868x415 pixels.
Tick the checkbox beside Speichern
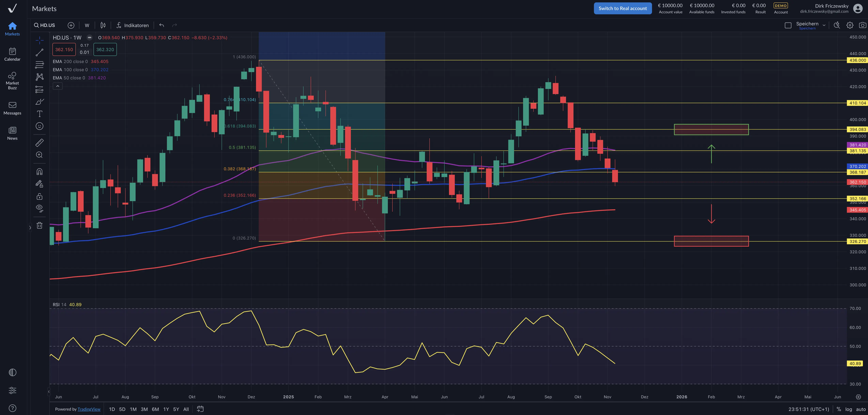(788, 25)
